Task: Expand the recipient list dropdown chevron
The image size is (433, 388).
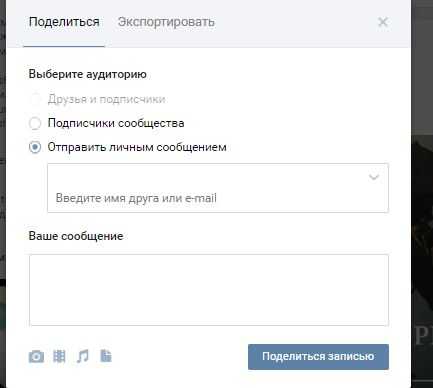Action: (x=374, y=177)
